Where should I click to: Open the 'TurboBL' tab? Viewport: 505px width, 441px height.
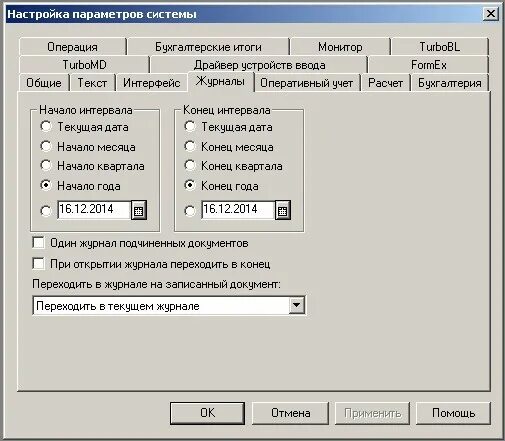[x=440, y=47]
